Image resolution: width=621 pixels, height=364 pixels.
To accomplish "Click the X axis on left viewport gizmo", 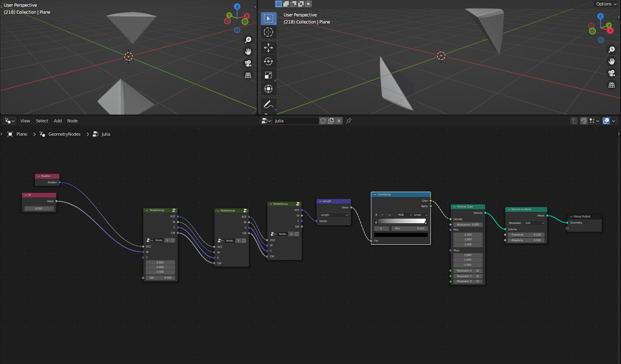I will [247, 16].
